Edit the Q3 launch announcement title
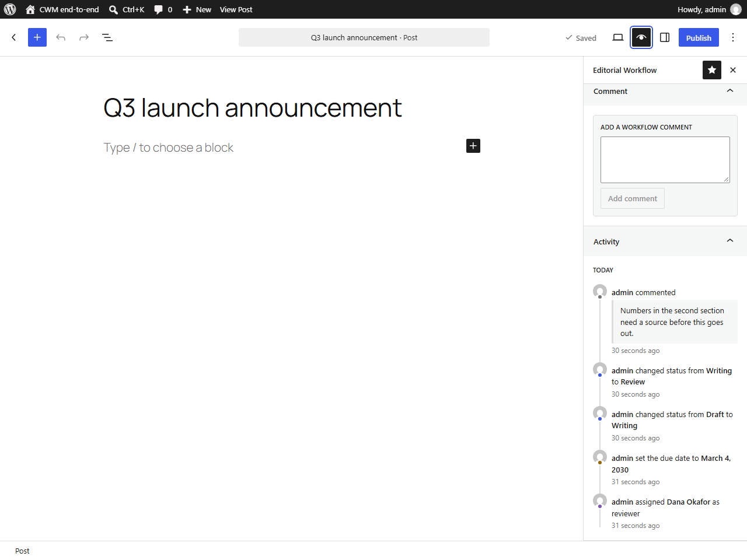The height and width of the screenshot is (560, 747). pyautogui.click(x=253, y=108)
